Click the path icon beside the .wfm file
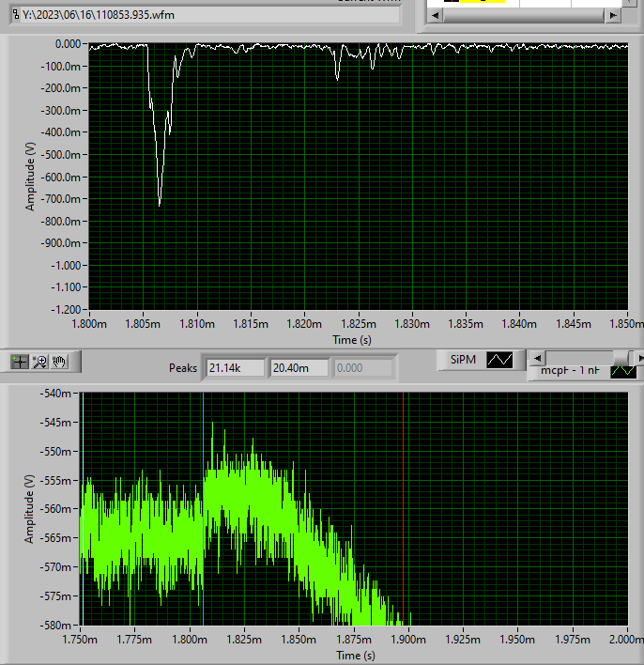The width and height of the screenshot is (644, 665). (x=14, y=15)
